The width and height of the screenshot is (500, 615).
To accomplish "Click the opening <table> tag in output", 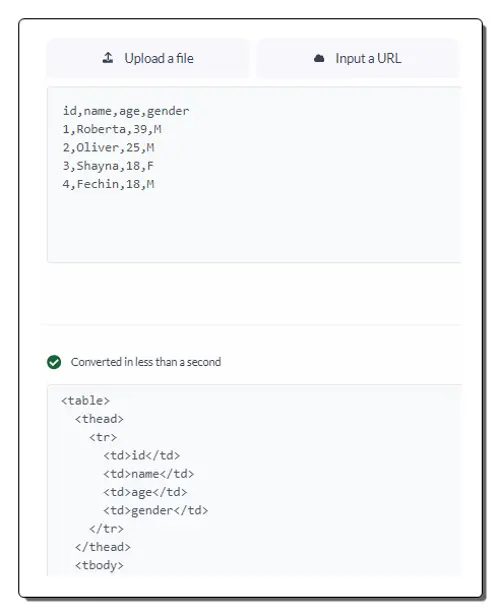I will click(x=85, y=401).
